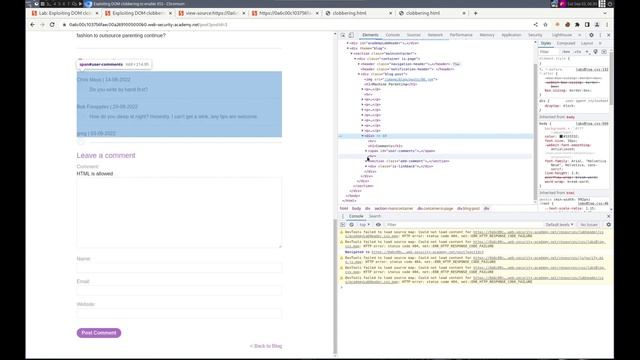
Task: Open the lab4blog.css:132 source link in Styles
Action: [592, 69]
